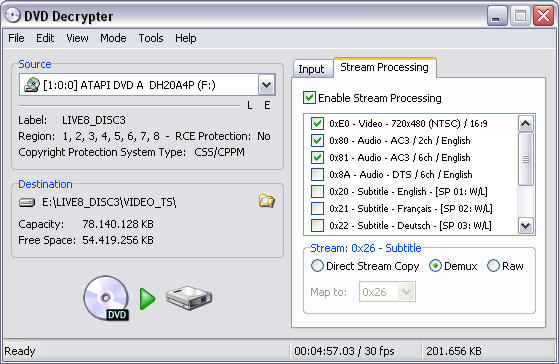Open the destination folder browse icon
This screenshot has width=559, height=364.
[267, 201]
